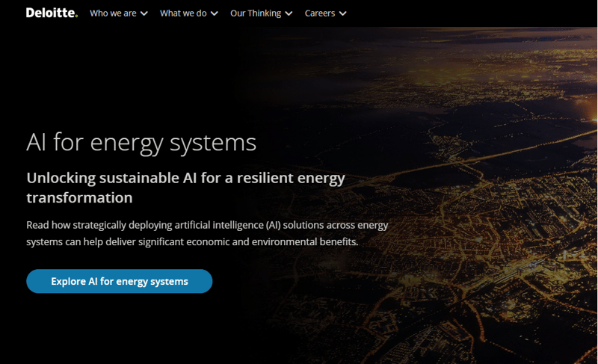This screenshot has height=364, width=598.
Task: Click the words artificial intelligence (AI) in paragraph
Action: tap(226, 225)
